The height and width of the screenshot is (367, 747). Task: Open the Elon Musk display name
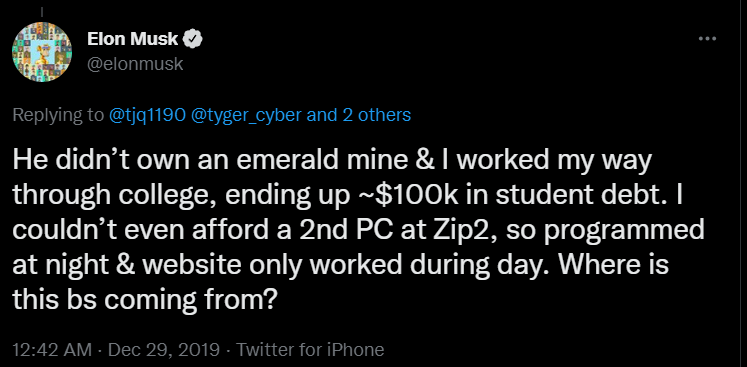pyautogui.click(x=132, y=39)
